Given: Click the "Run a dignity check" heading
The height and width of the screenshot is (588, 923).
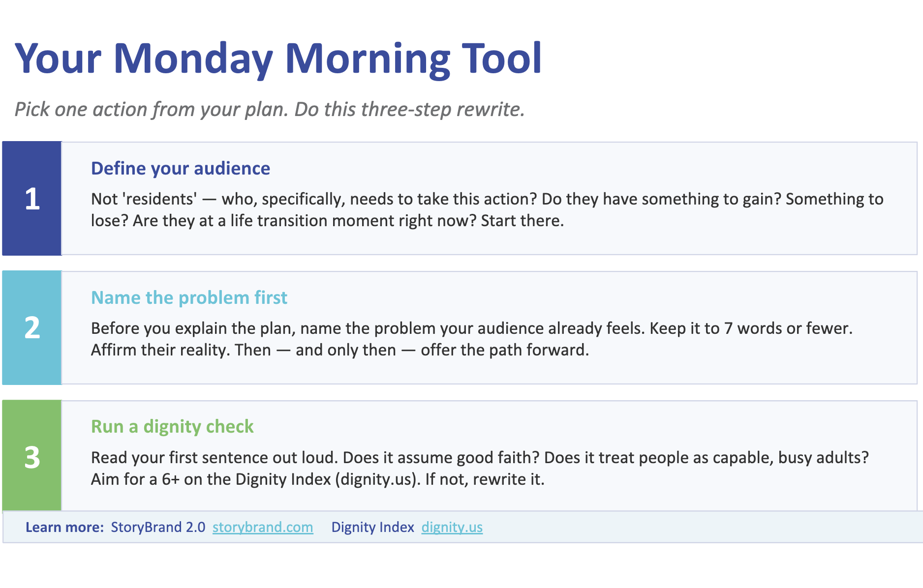Looking at the screenshot, I should pyautogui.click(x=172, y=426).
